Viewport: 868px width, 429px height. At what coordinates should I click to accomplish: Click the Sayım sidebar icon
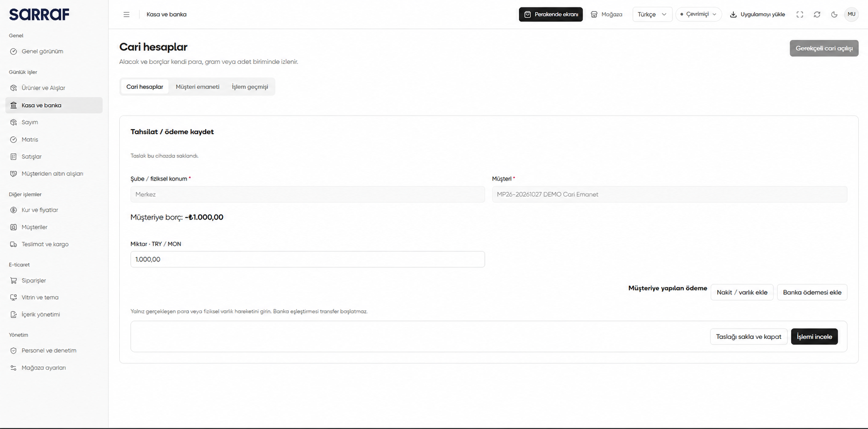pos(14,122)
